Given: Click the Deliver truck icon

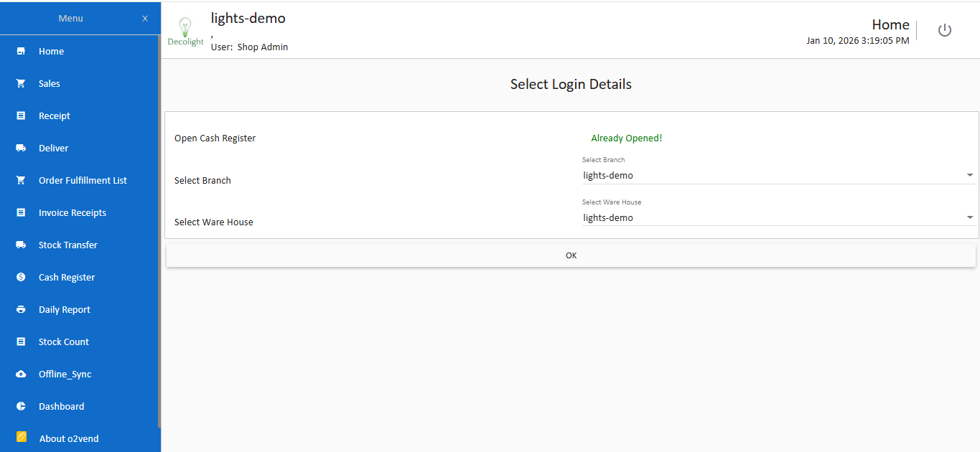Looking at the screenshot, I should [x=21, y=149].
